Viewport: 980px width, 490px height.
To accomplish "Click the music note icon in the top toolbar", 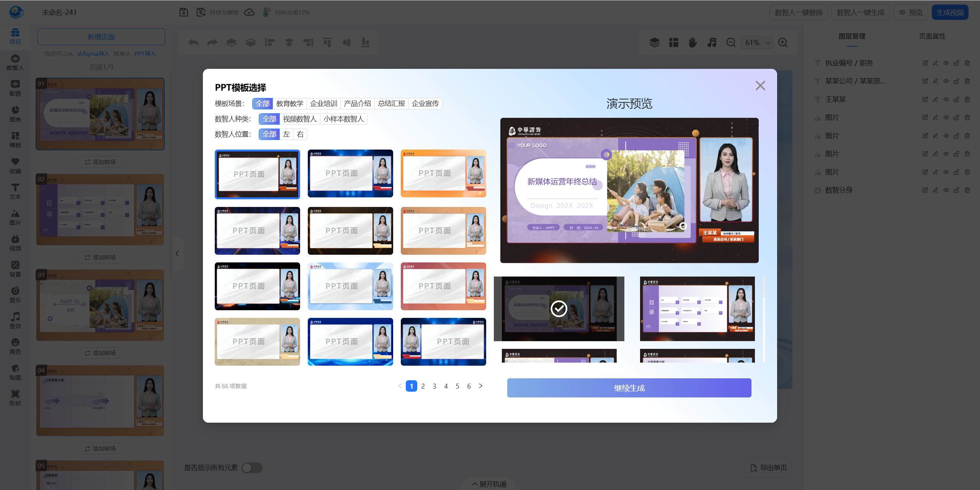I will point(712,42).
